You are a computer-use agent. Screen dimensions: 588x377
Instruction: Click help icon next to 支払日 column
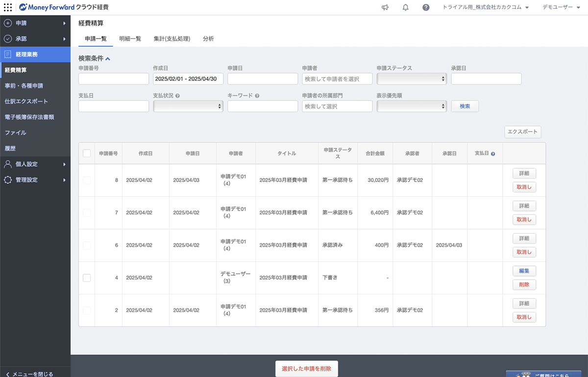point(493,154)
